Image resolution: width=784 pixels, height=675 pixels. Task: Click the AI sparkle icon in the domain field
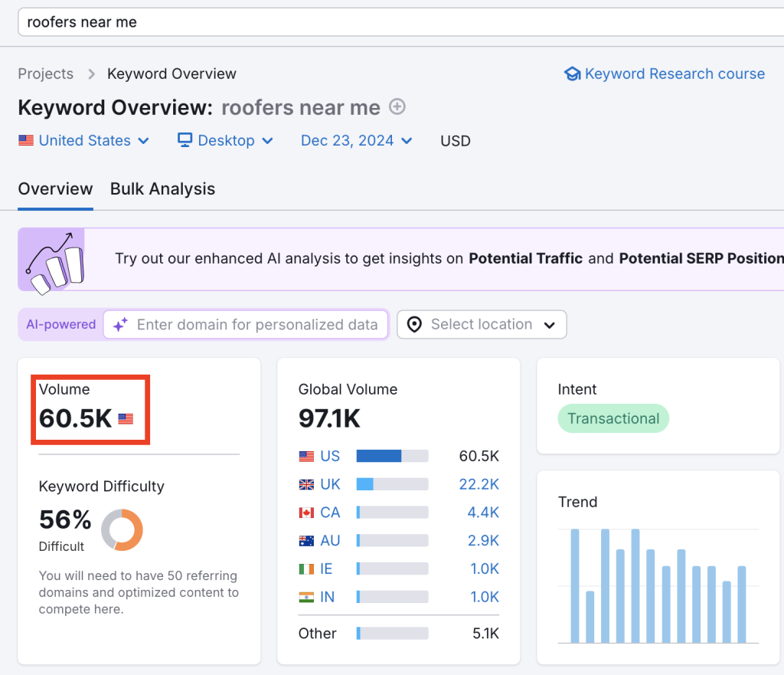tap(119, 325)
